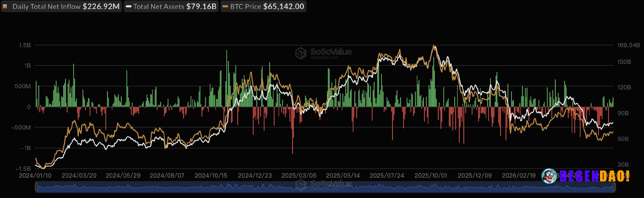This screenshot has width=644, height=198.
Task: Click the 90B right axis label
Action: (623, 113)
